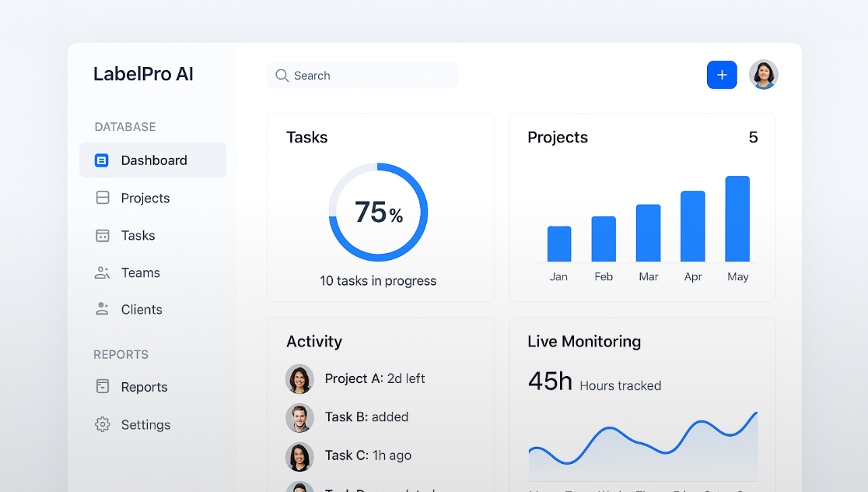This screenshot has height=492, width=868.
Task: Click the Clients person icon
Action: (x=102, y=309)
